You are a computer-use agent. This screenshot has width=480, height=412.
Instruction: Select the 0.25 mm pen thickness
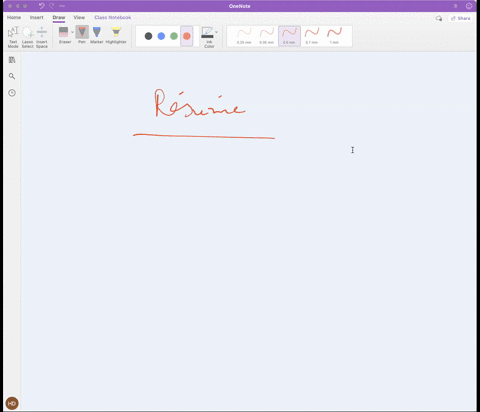[x=244, y=36]
